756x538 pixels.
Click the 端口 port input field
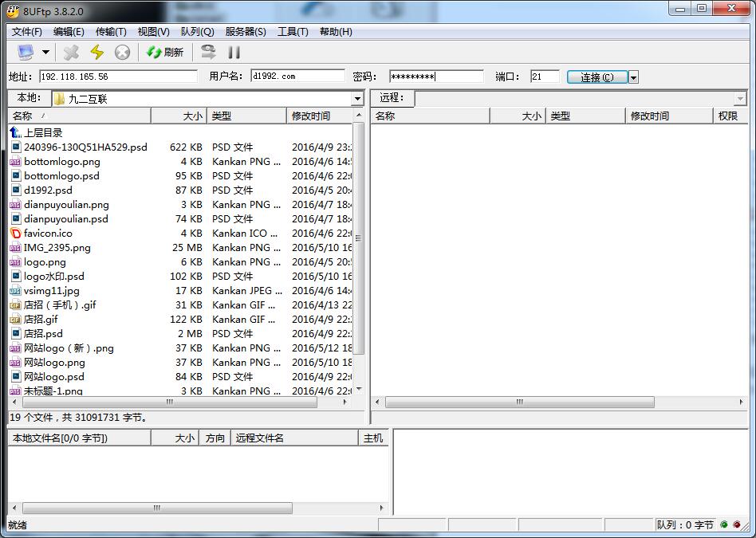(x=544, y=77)
